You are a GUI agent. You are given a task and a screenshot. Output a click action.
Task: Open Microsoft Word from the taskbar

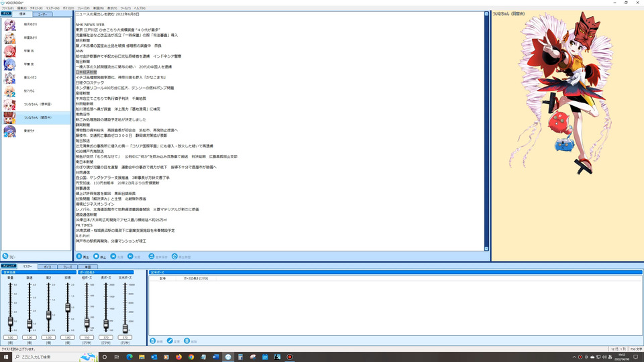(215, 357)
